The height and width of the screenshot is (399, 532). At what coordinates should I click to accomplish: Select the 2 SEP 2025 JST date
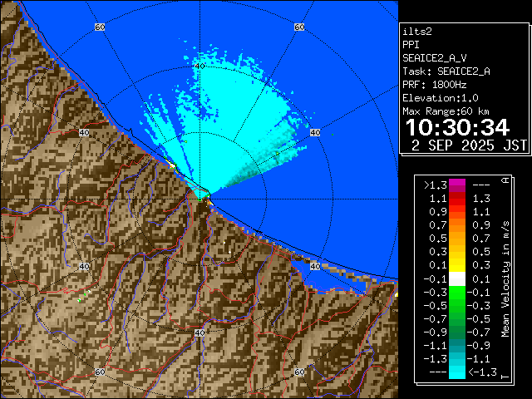coord(470,145)
